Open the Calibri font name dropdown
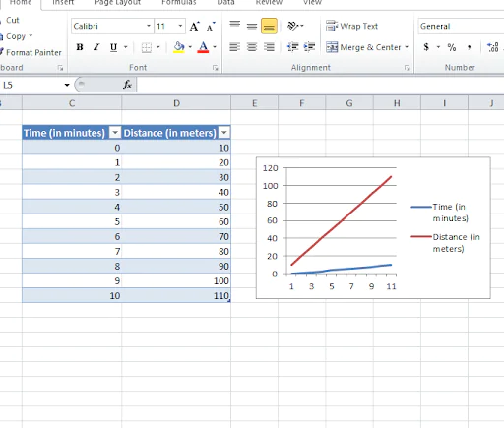504x428 pixels. pos(149,26)
